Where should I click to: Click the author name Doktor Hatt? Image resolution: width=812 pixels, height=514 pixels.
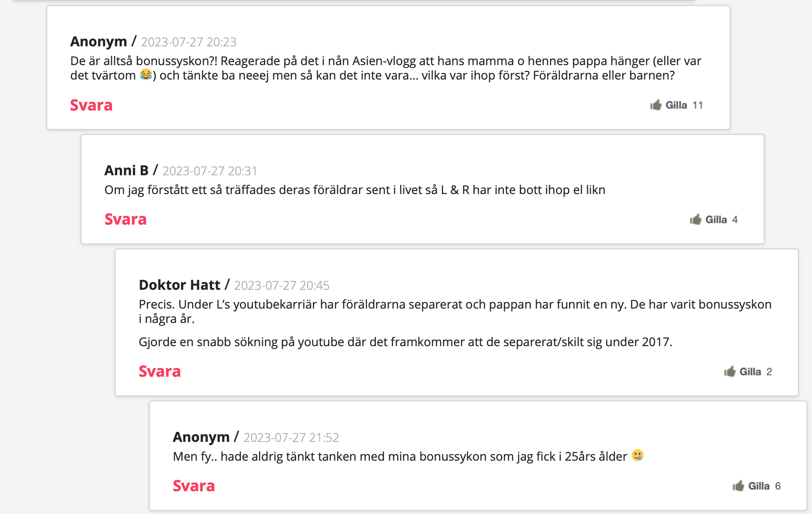pyautogui.click(x=179, y=285)
